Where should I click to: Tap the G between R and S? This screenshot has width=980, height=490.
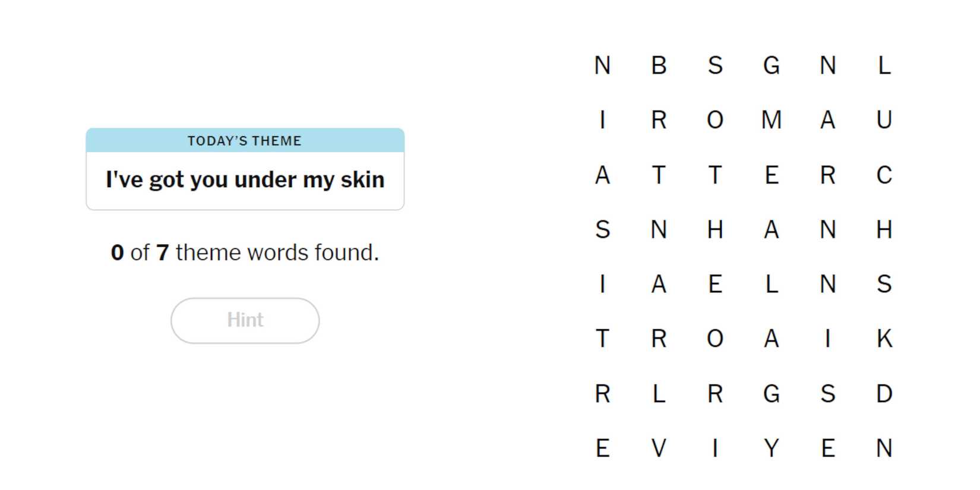coord(771,393)
